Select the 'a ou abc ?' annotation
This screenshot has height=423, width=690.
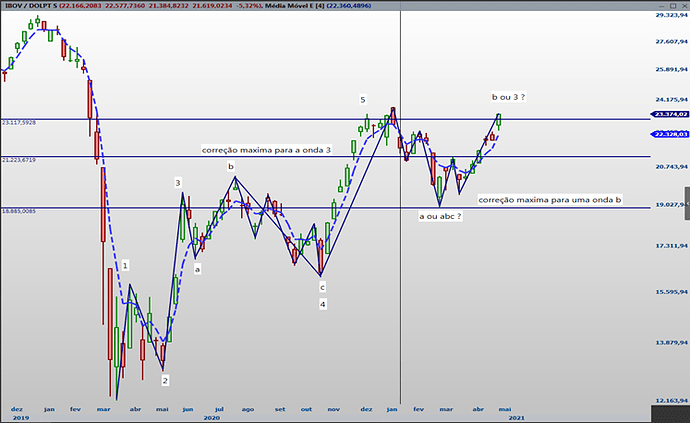point(440,216)
